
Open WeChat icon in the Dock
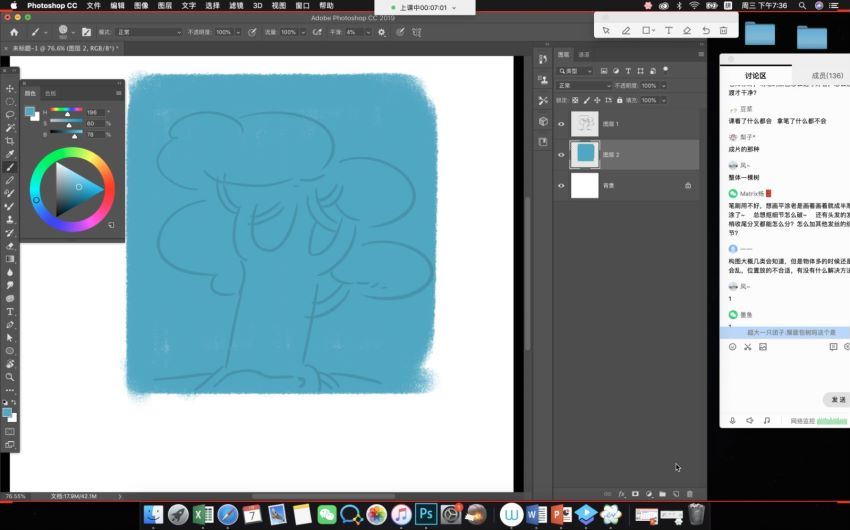point(326,514)
